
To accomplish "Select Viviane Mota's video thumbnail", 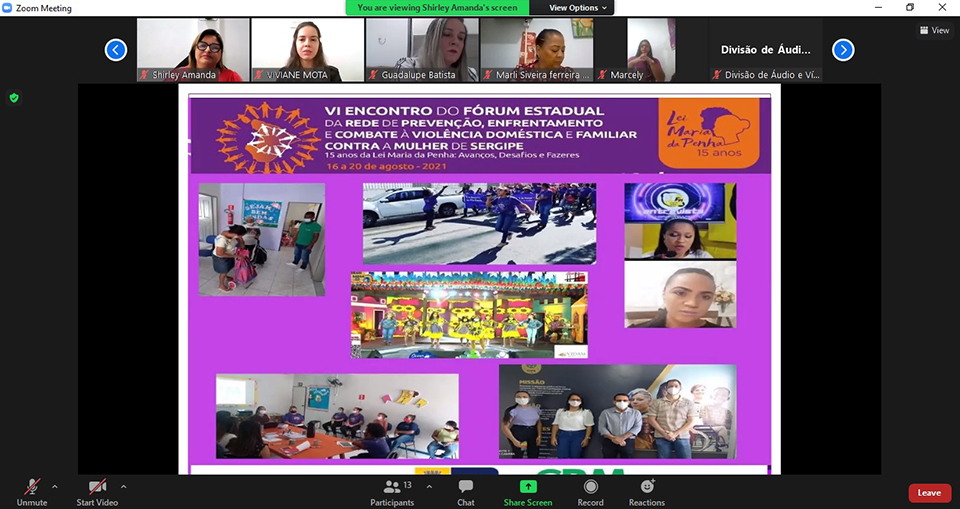I will point(307,50).
